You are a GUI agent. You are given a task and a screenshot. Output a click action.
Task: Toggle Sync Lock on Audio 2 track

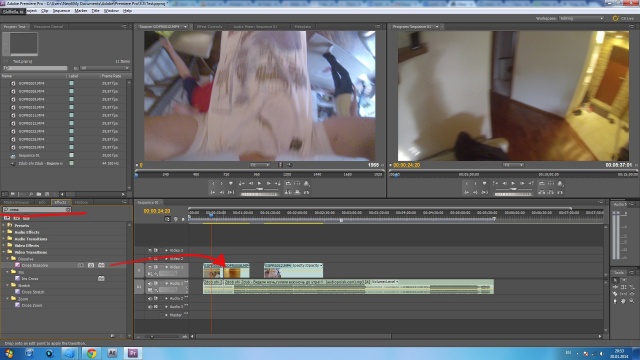(x=156, y=298)
